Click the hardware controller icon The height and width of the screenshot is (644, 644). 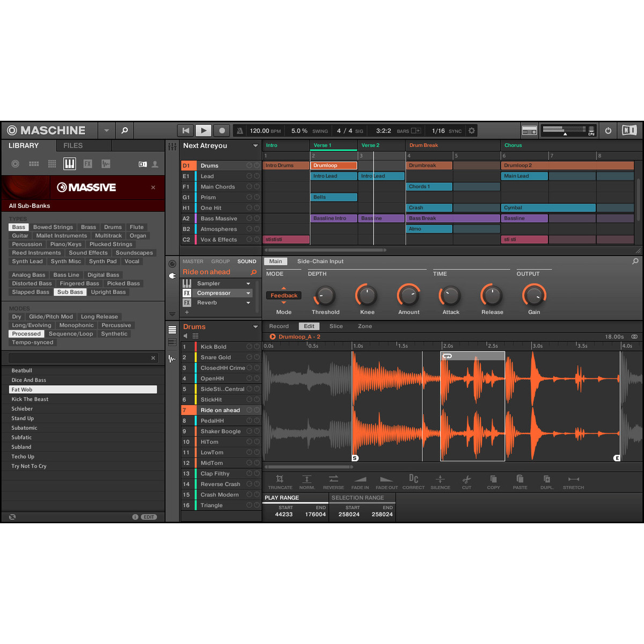pos(529,131)
